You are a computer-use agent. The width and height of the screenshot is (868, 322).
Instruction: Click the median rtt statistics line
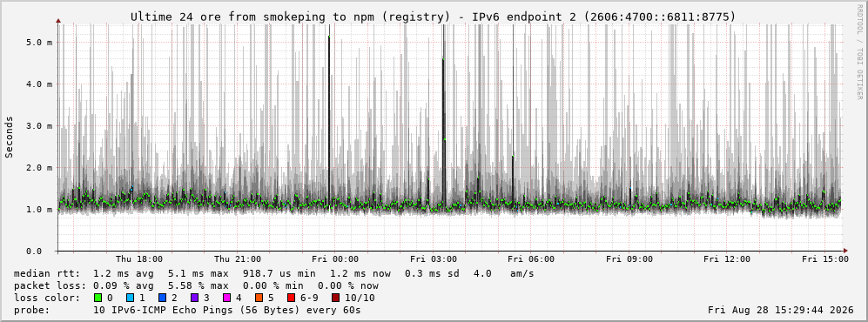273,273
